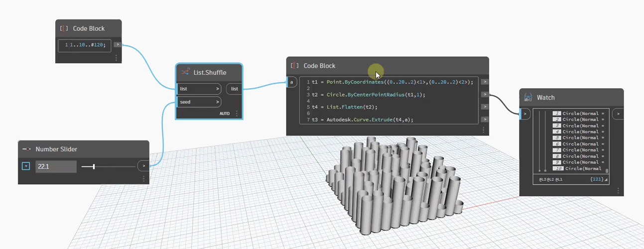Click the List.Shuffle 'seed' input port
Image resolution: width=644 pixels, height=249 pixels.
pyautogui.click(x=199, y=102)
